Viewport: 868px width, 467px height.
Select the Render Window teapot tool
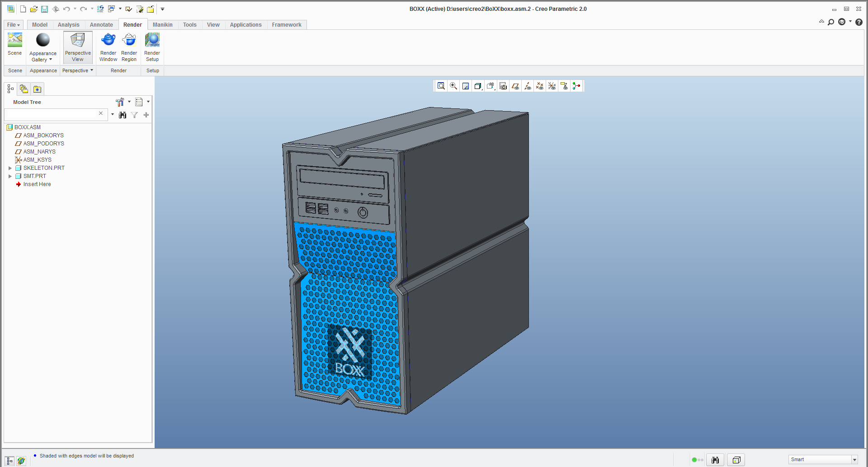(108, 47)
